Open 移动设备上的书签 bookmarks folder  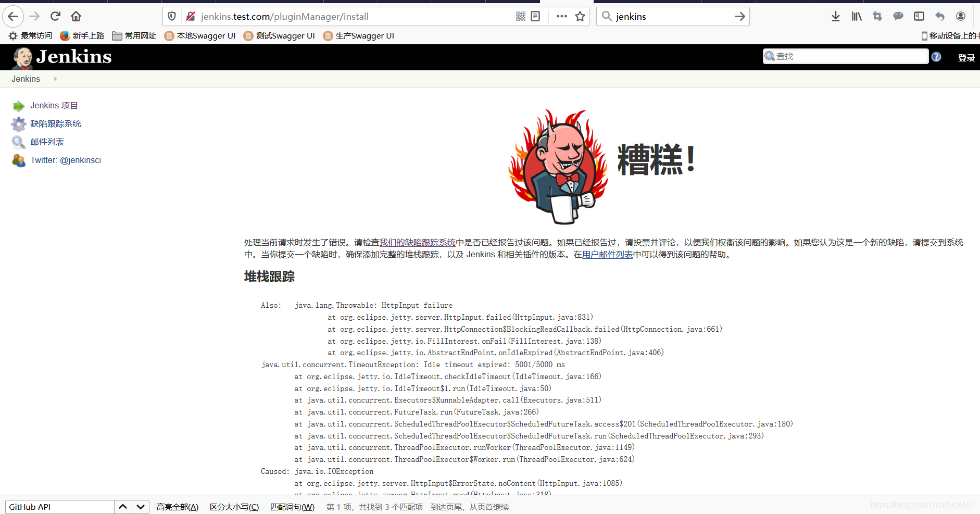(950, 36)
